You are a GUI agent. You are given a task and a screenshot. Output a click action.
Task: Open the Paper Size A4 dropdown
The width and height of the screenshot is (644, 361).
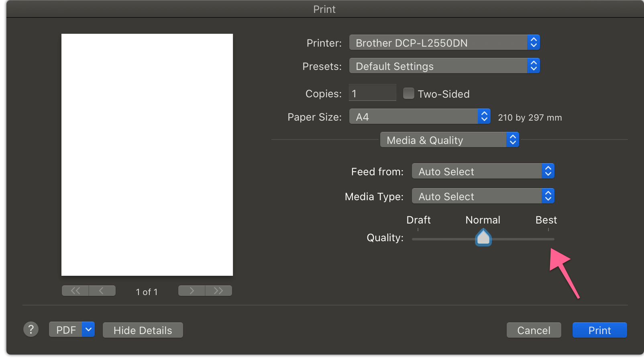(x=420, y=117)
